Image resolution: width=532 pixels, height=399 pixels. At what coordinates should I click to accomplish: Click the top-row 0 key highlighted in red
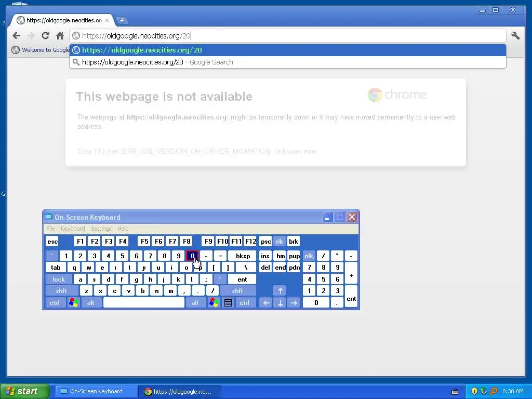coord(192,256)
